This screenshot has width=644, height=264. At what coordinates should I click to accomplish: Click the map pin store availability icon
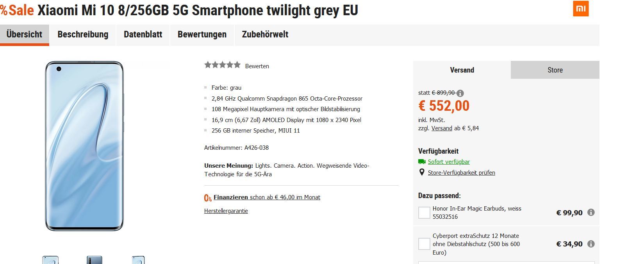tap(422, 172)
